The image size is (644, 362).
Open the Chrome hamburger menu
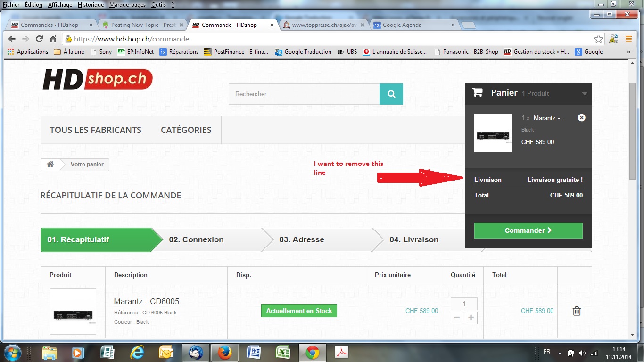(628, 39)
